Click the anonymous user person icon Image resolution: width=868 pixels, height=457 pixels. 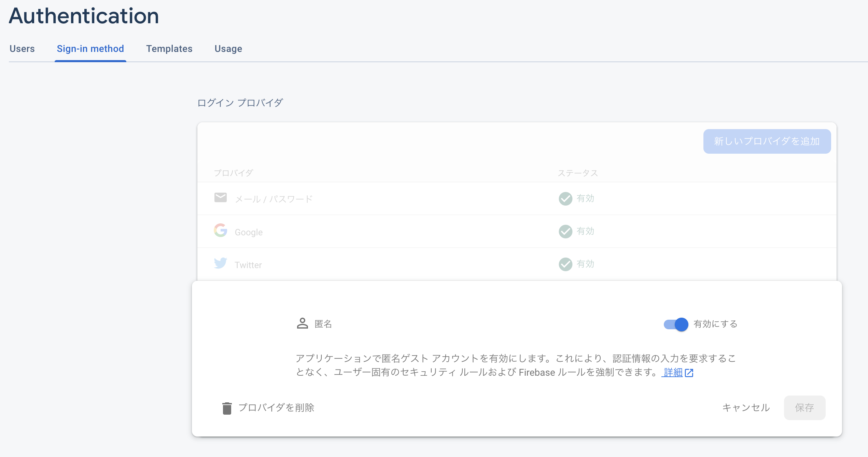tap(303, 324)
